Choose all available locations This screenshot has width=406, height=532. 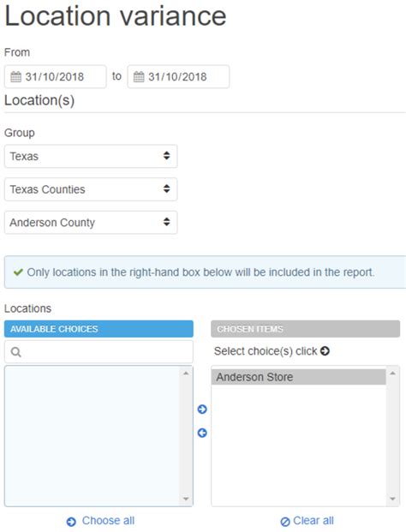tap(108, 521)
